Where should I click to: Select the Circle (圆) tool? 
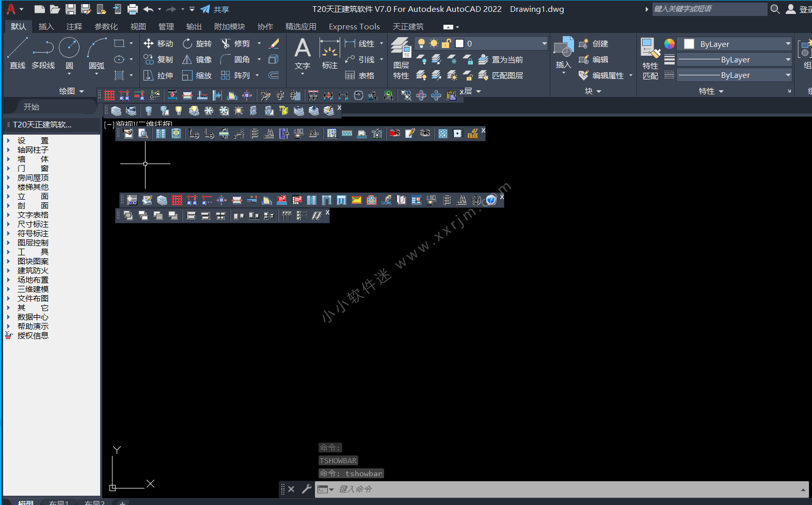pyautogui.click(x=69, y=54)
